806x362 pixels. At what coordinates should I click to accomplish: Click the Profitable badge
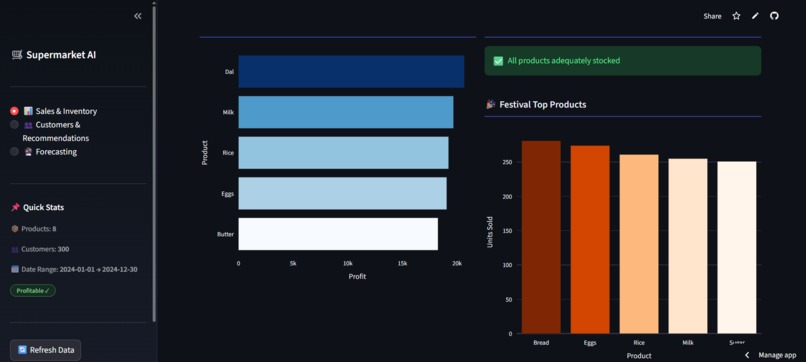tap(33, 291)
